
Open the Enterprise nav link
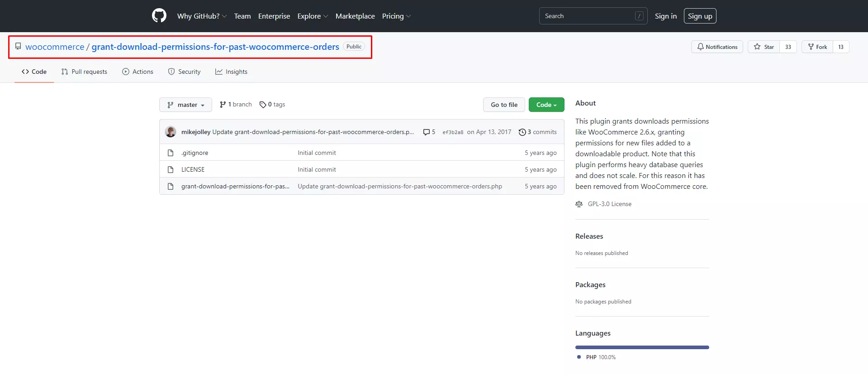click(x=274, y=16)
